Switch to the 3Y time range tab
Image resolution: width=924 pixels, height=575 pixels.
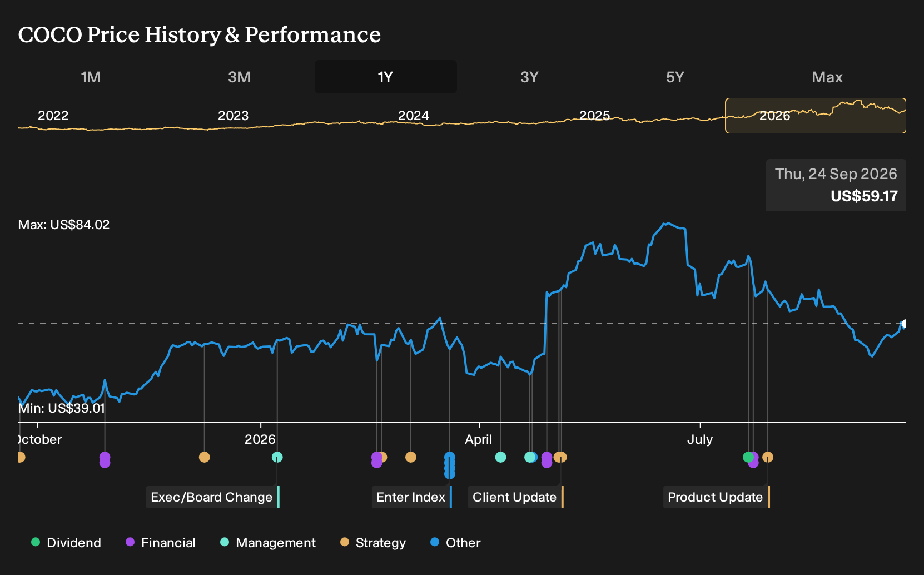(529, 77)
